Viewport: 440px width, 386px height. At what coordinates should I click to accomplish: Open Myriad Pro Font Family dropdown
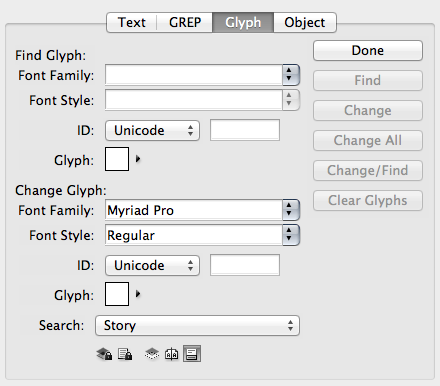(202, 210)
